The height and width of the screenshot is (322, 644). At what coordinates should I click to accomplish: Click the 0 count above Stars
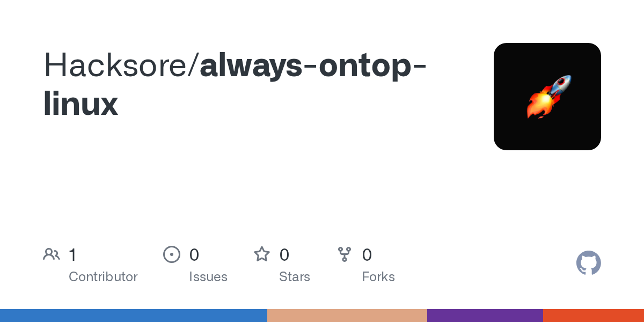(284, 254)
